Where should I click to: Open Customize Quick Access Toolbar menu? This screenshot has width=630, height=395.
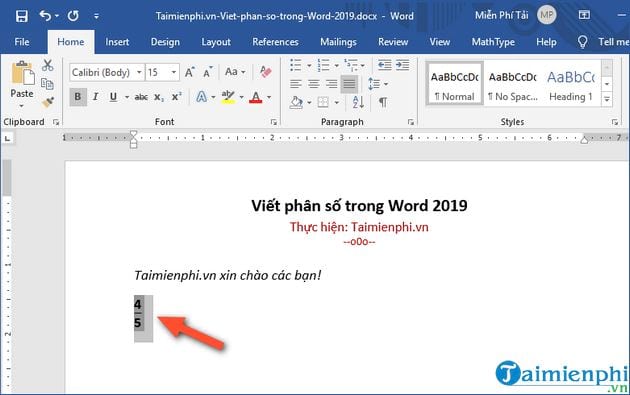coord(96,16)
